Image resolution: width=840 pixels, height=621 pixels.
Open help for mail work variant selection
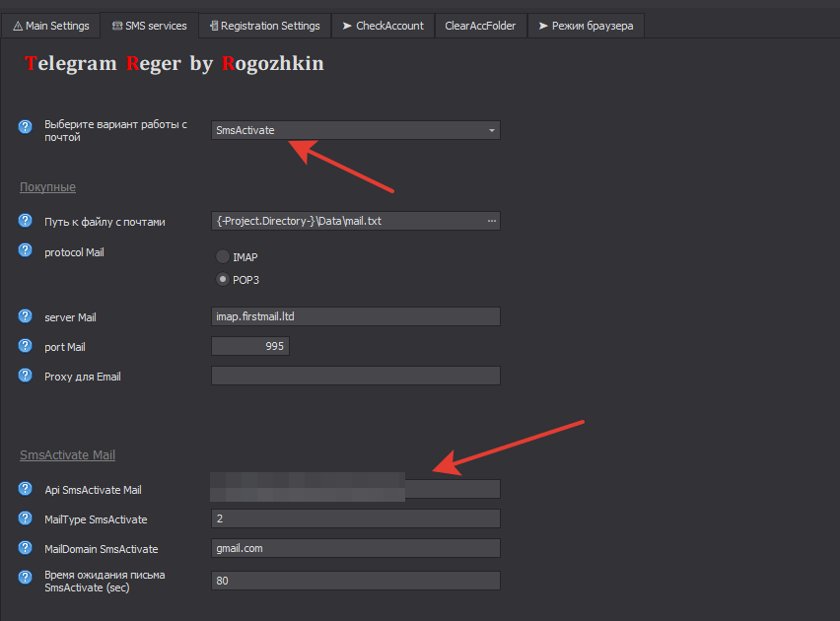click(x=26, y=127)
